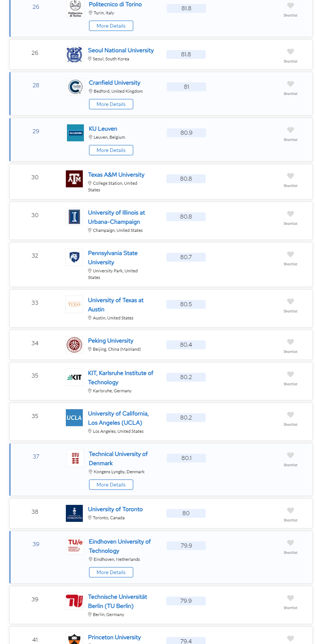315x644 pixels.
Task: Click heart icon for University of Toronto
Action: [x=290, y=510]
